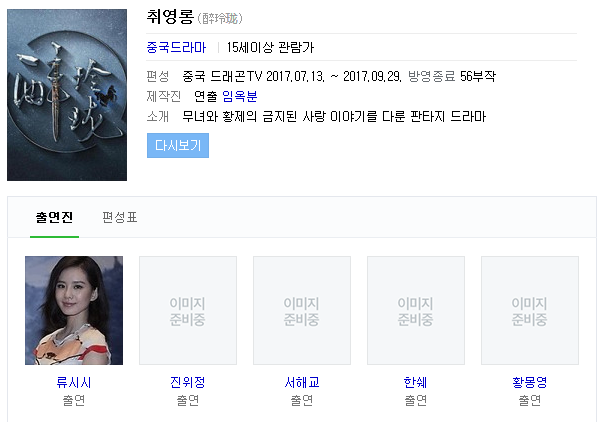Click the 취영롱 drama poster image
Screen dimensions: 600x422
(x=67, y=95)
